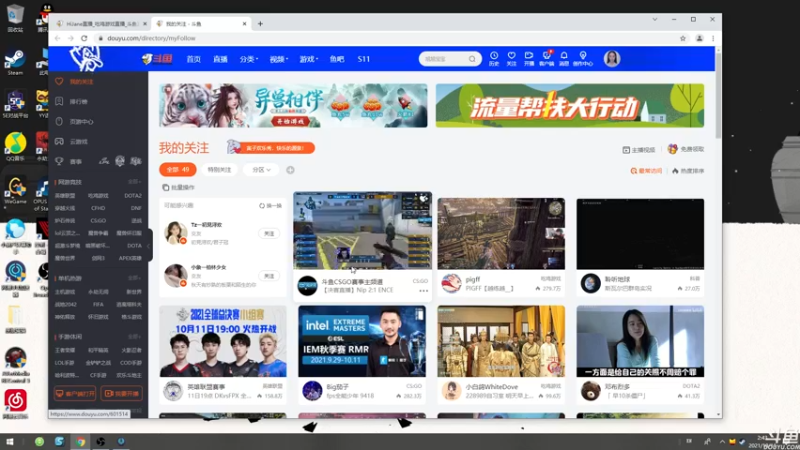Open S11 in top navigation
The height and width of the screenshot is (450, 800).
[364, 59]
